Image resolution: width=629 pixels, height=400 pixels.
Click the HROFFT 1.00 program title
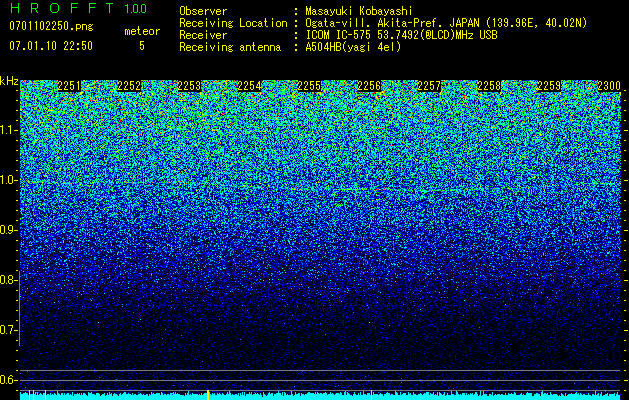(x=78, y=8)
